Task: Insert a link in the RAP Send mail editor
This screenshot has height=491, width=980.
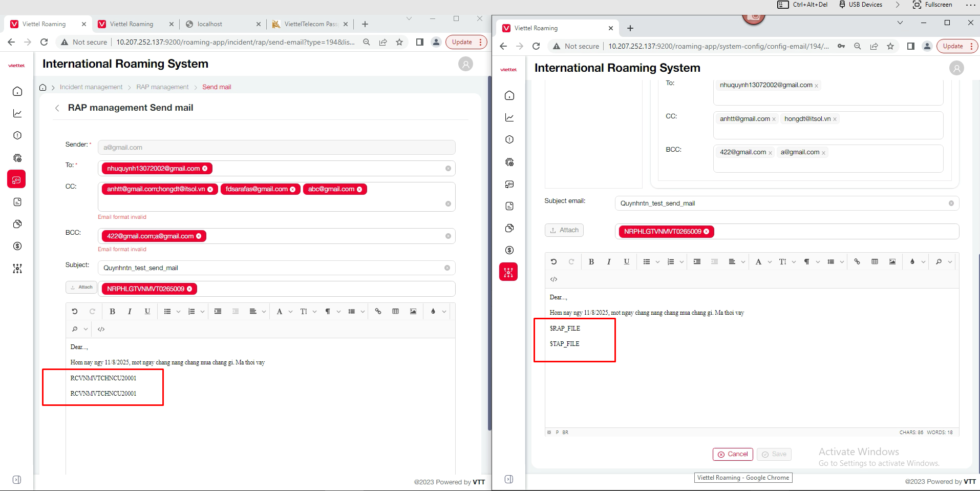Action: (378, 312)
